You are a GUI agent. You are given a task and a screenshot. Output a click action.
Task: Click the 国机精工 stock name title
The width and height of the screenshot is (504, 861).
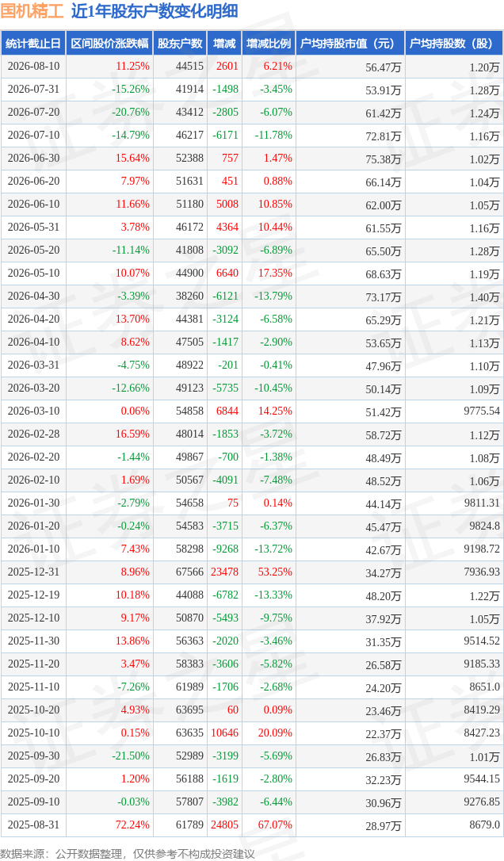pyautogui.click(x=32, y=11)
